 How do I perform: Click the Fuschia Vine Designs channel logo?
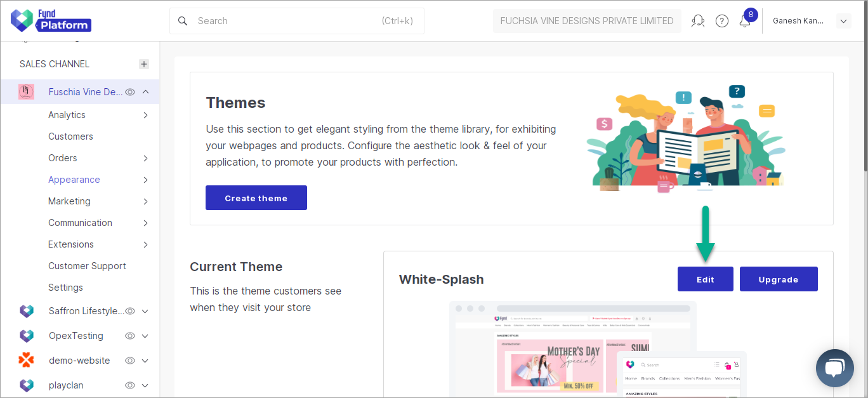(26, 92)
